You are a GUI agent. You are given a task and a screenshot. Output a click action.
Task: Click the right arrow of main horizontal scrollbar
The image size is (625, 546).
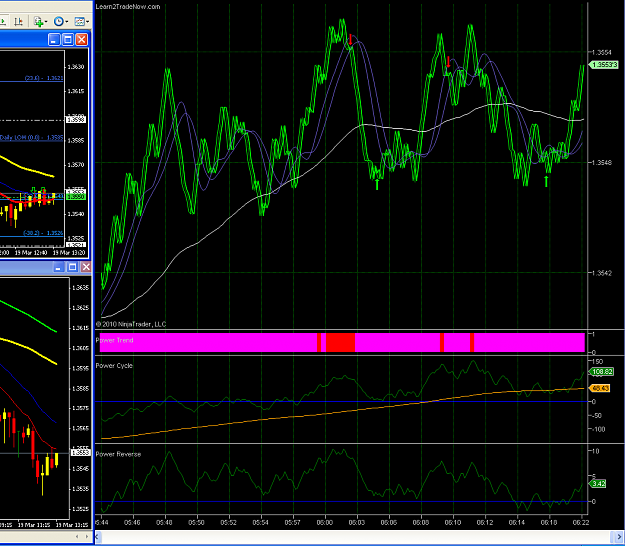[619, 537]
